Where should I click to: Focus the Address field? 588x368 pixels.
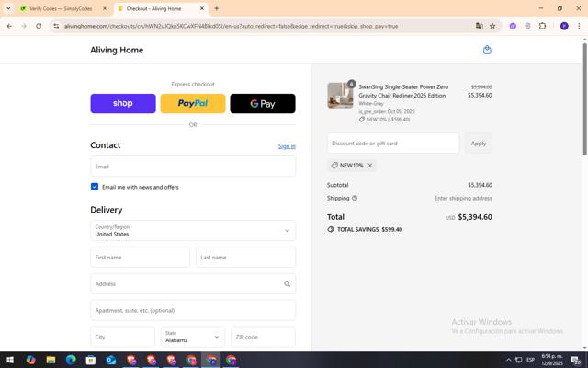click(193, 284)
